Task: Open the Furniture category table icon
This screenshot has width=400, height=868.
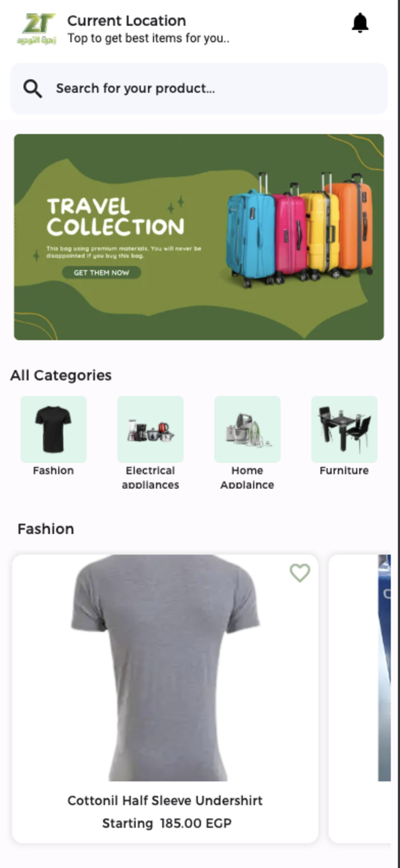Action: point(344,429)
